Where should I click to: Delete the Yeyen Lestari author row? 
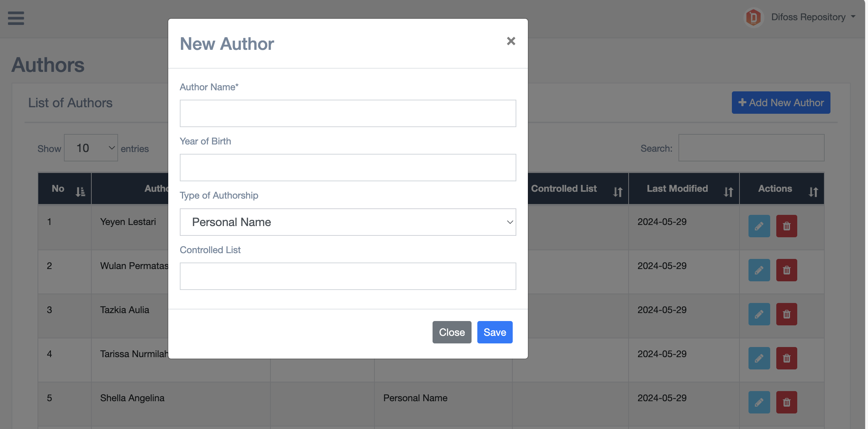point(786,226)
